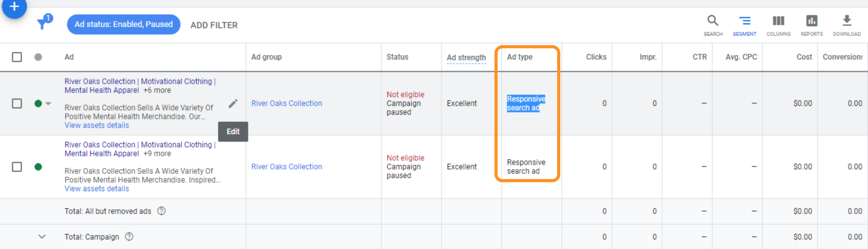Image resolution: width=868 pixels, height=249 pixels.
Task: Sort by the Clicks column header
Action: point(596,57)
